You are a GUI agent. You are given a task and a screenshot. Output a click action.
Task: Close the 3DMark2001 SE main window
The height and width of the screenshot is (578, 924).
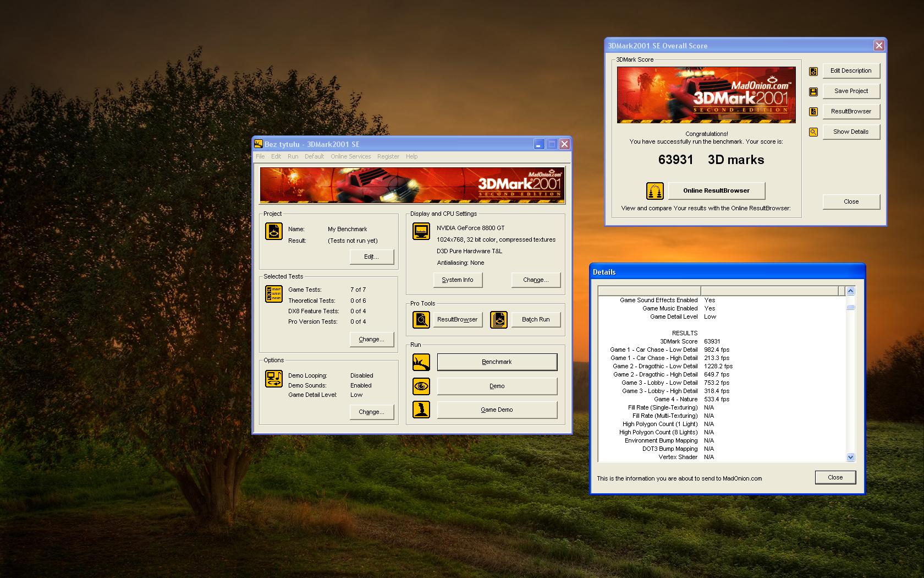coord(564,144)
